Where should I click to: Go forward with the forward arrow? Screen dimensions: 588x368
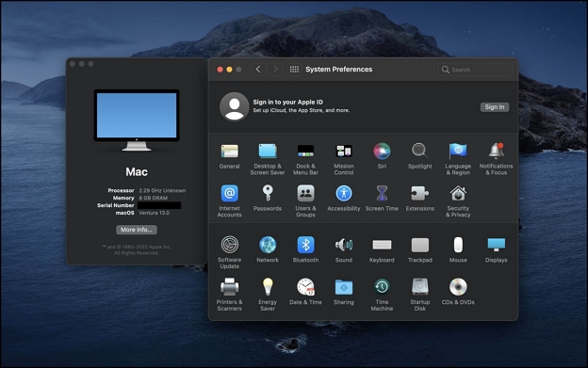pos(275,70)
